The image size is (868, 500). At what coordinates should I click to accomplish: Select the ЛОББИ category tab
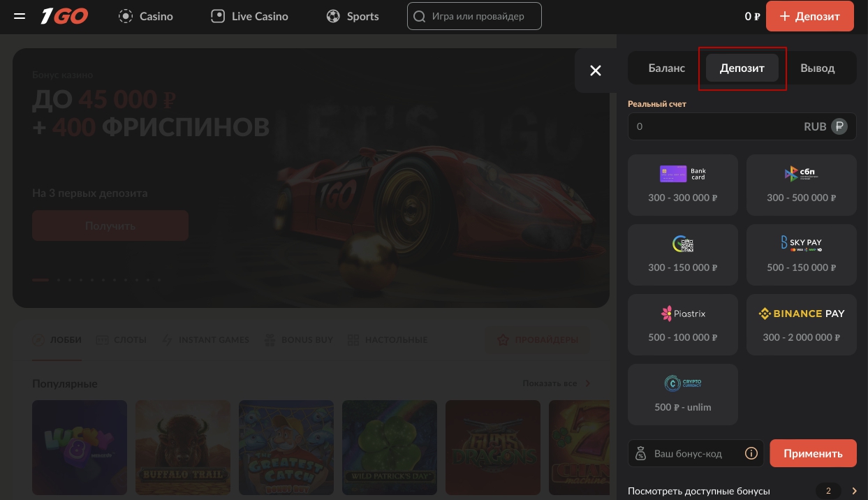[x=57, y=340]
